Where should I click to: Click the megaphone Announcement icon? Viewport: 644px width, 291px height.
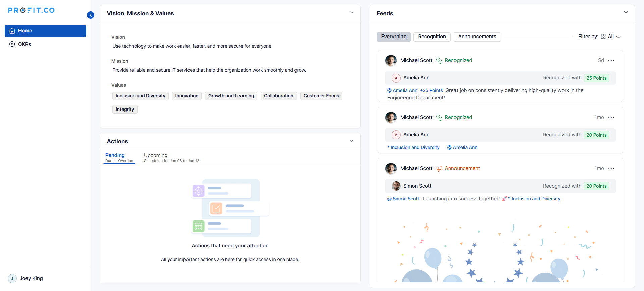tap(439, 169)
